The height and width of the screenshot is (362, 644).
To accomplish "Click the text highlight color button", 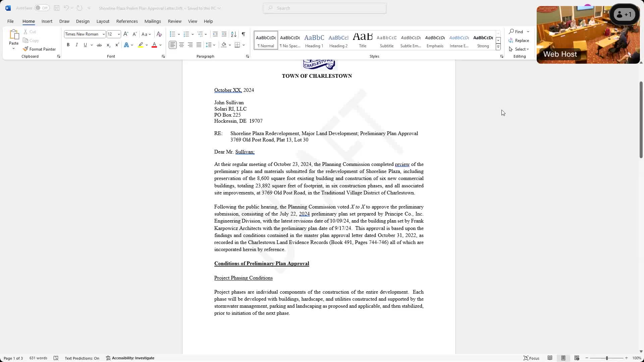I will pos(141,45).
